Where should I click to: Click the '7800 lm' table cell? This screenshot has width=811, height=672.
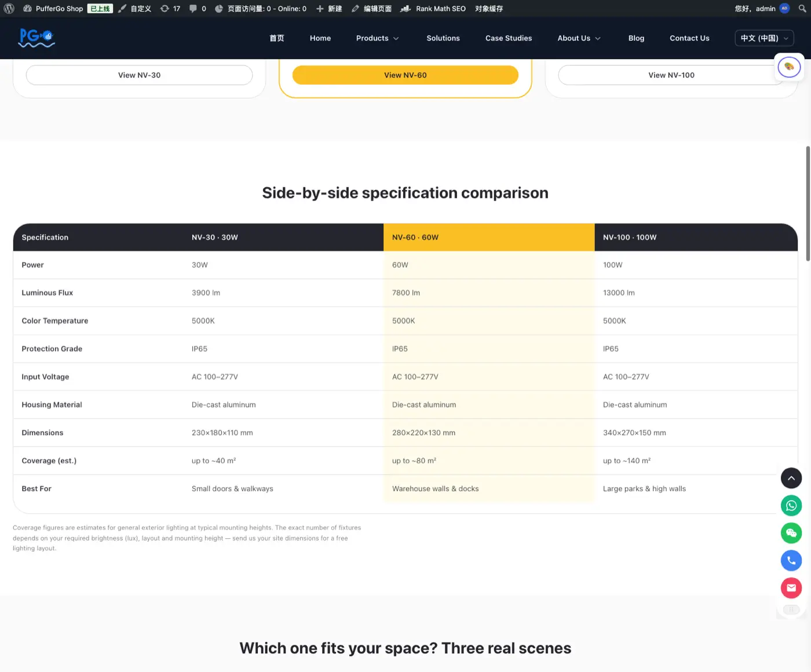tap(489, 293)
